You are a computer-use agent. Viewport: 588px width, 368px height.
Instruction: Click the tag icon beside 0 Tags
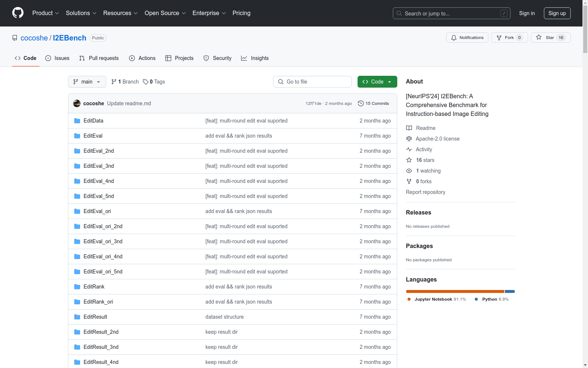(x=146, y=82)
